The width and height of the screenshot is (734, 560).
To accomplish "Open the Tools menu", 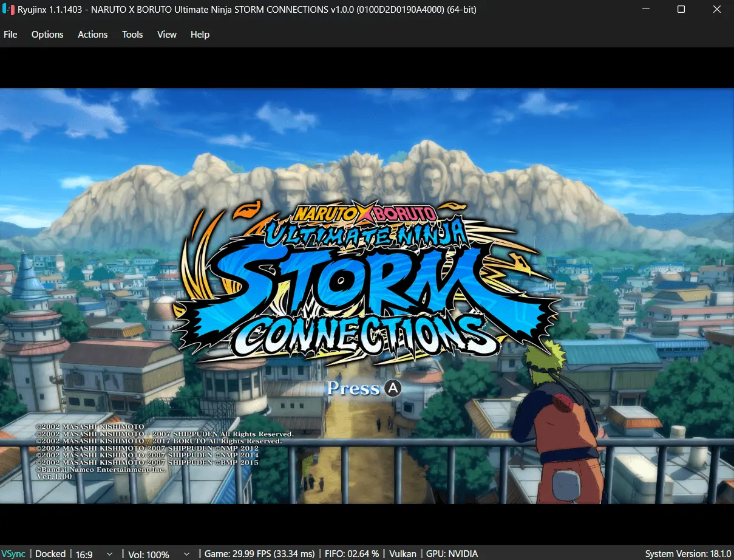I will pos(132,35).
